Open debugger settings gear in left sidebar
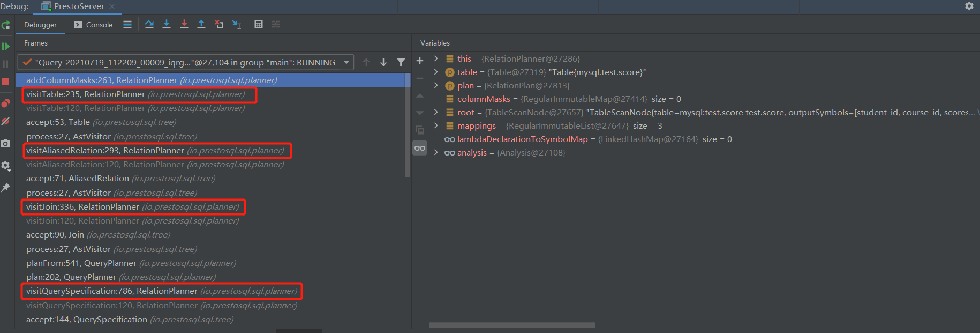The width and height of the screenshot is (980, 333). pyautogui.click(x=5, y=166)
